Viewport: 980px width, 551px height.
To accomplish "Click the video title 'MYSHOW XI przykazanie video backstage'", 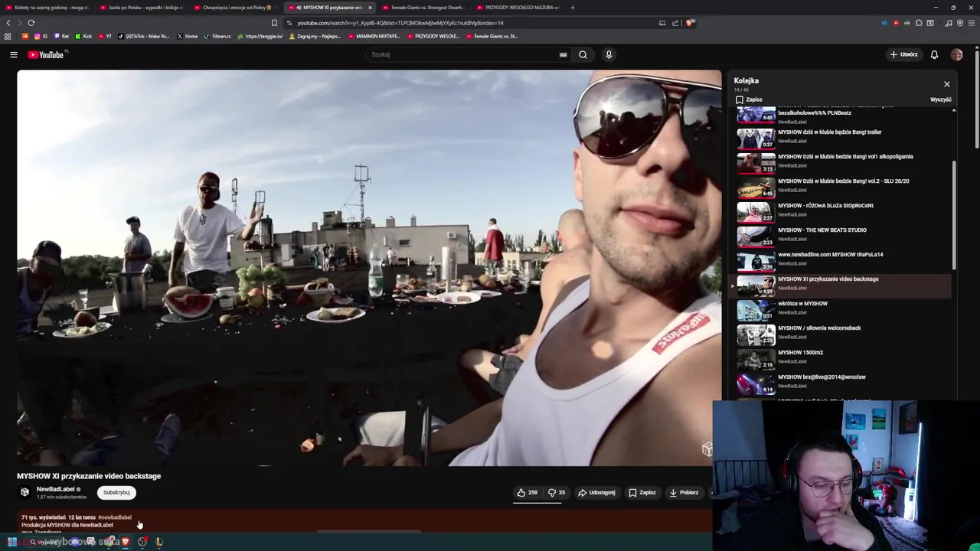I will point(89,476).
